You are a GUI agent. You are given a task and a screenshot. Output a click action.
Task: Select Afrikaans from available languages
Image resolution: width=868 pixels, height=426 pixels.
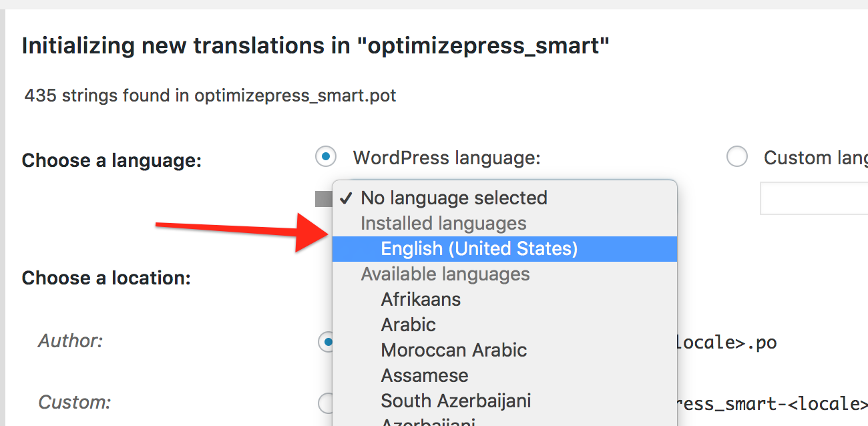[421, 299]
